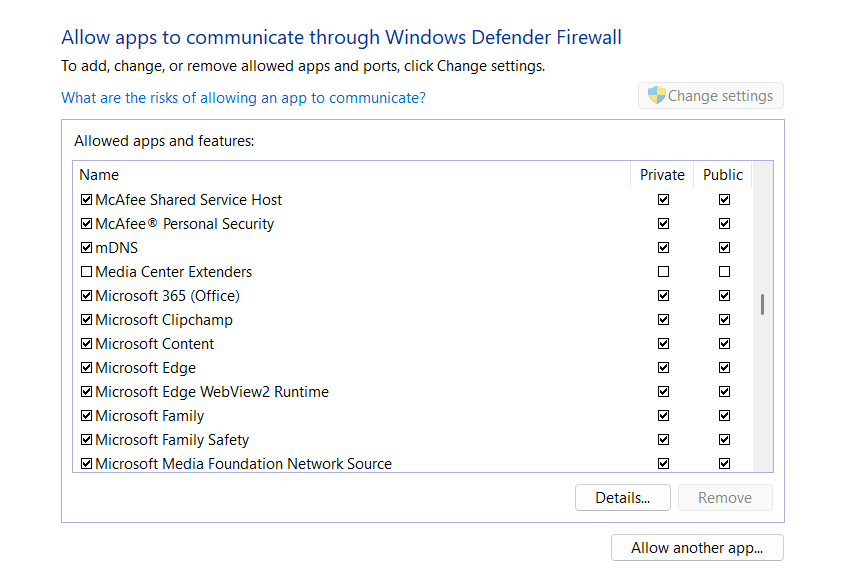This screenshot has height=582, width=857.
Task: Toggle Public checkbox for mDNS
Action: click(724, 248)
